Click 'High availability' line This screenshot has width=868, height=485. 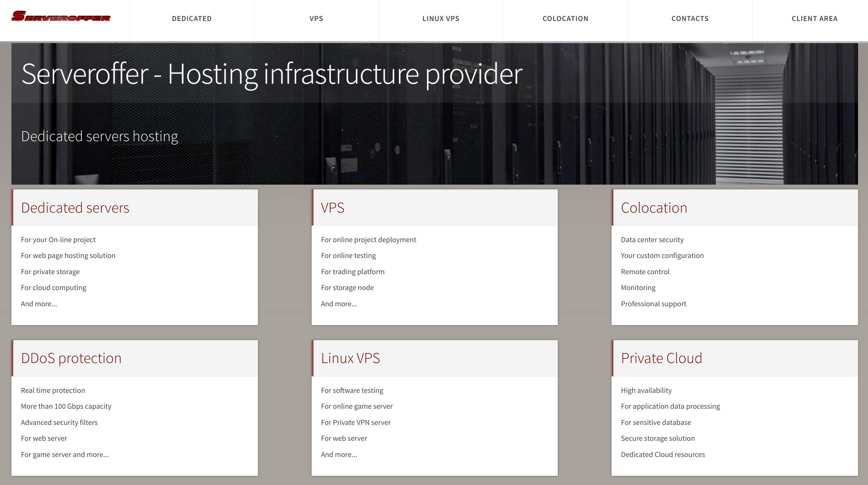click(x=646, y=390)
